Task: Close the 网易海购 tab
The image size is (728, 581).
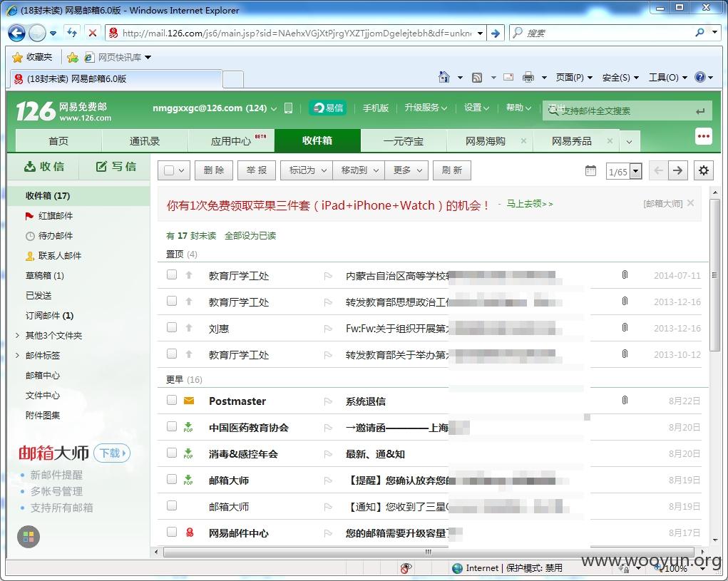Action: pos(523,140)
